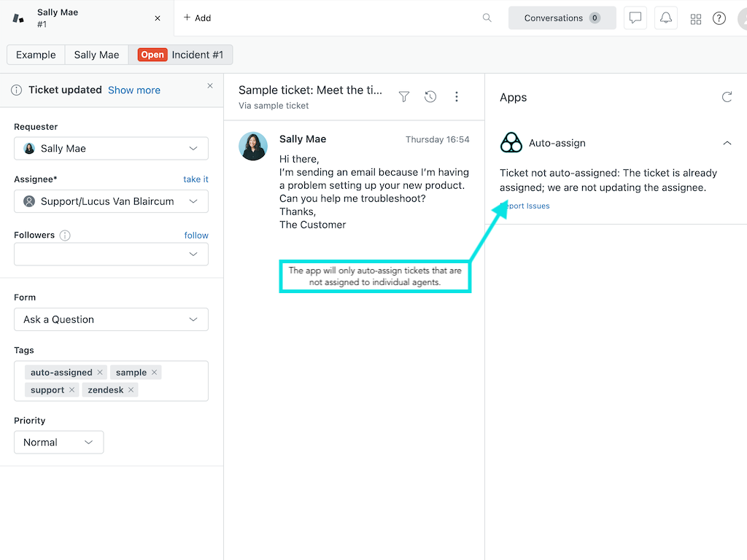Collapse the Auto-assign app section
747x560 pixels.
[x=727, y=144]
